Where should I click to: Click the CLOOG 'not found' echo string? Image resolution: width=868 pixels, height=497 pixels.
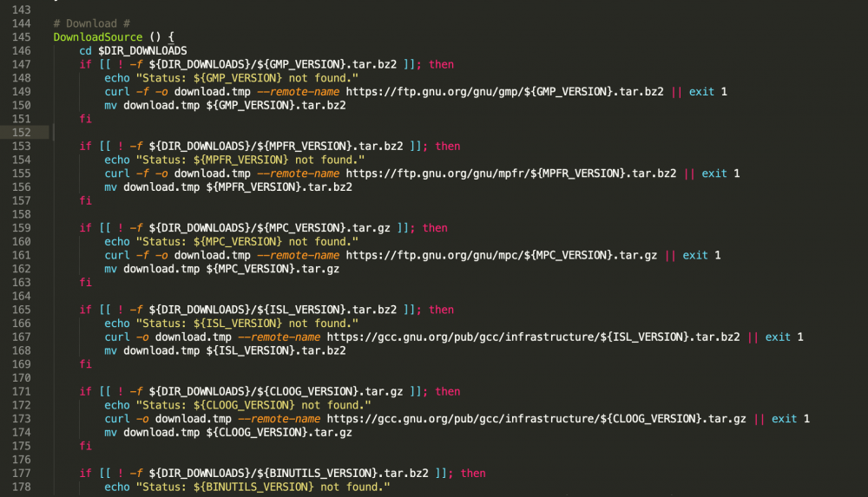click(253, 405)
